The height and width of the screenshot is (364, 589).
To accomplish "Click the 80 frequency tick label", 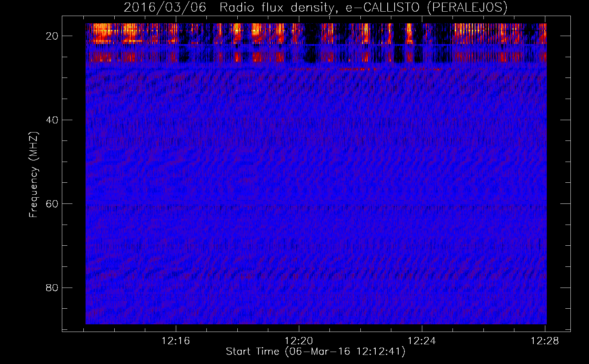I will tap(52, 288).
